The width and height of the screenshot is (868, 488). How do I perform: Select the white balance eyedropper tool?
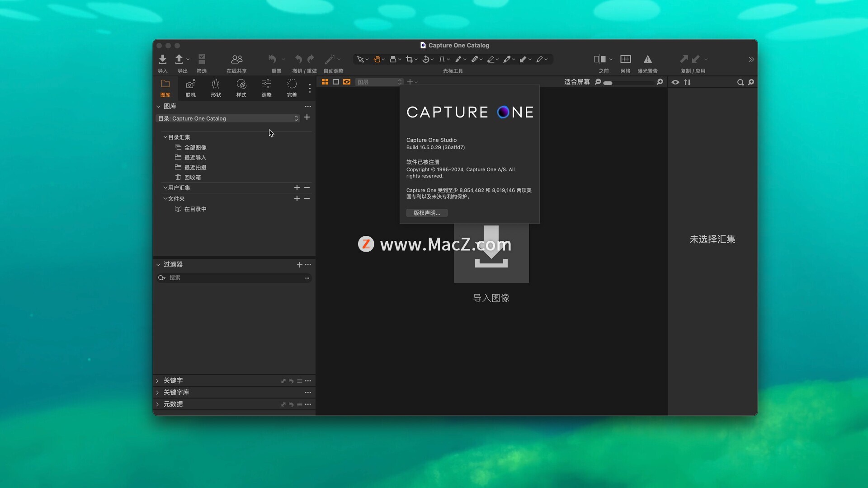tap(507, 59)
